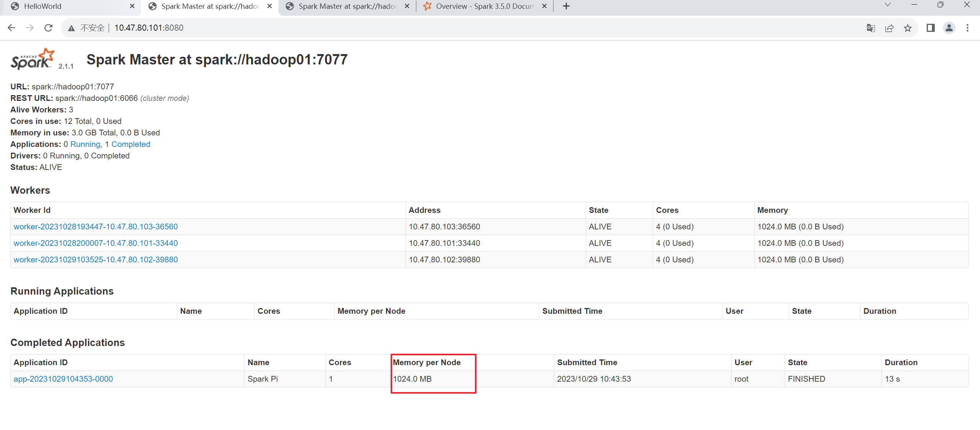Click the browser back arrow

click(11, 28)
